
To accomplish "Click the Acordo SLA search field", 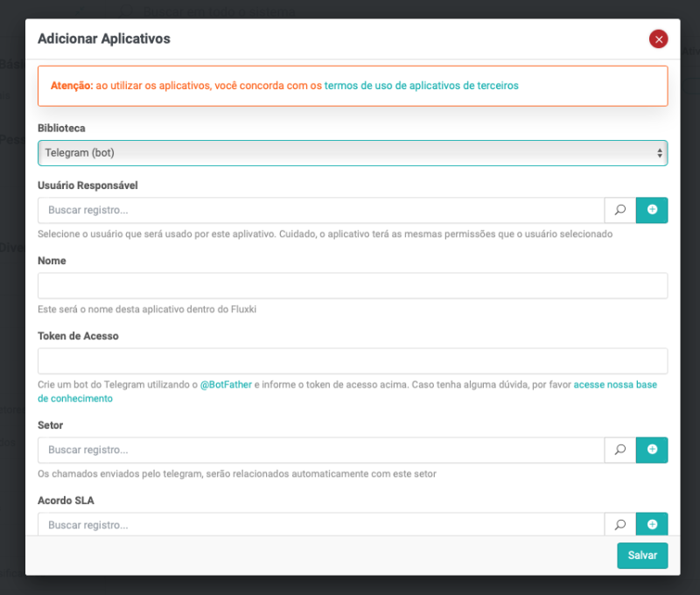I will (x=320, y=525).
